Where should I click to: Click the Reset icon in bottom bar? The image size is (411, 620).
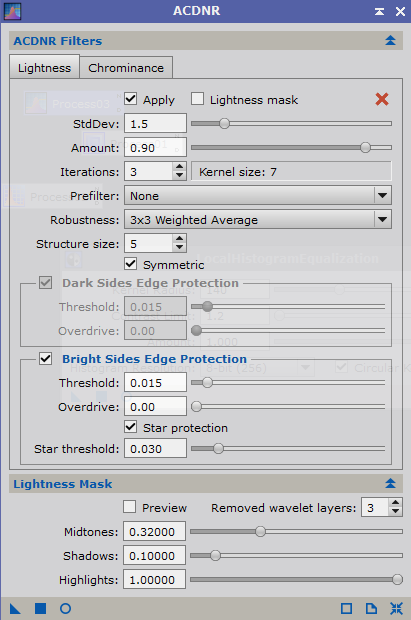point(396,609)
